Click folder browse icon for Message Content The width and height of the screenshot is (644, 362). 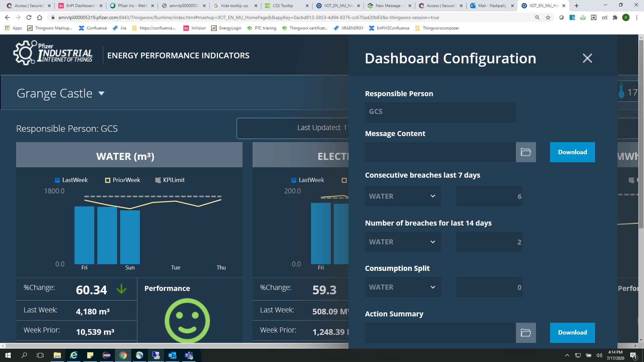[526, 152]
